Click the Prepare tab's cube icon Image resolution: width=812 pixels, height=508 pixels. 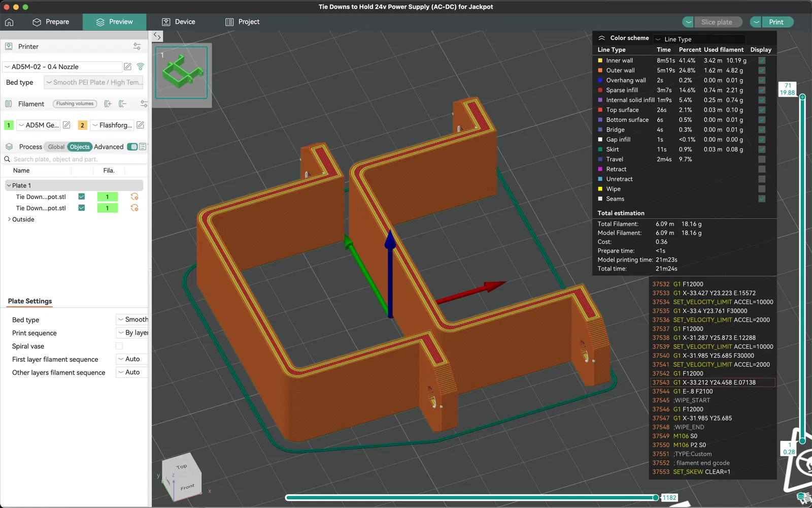[x=37, y=22]
